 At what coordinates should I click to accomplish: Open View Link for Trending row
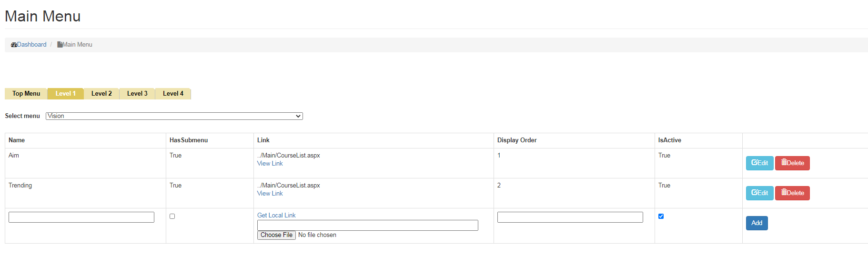click(x=270, y=194)
